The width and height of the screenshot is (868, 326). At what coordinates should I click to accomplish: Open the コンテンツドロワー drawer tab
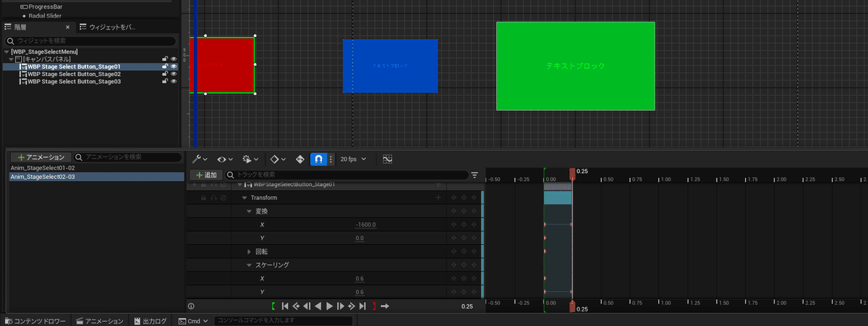pyautogui.click(x=35, y=320)
